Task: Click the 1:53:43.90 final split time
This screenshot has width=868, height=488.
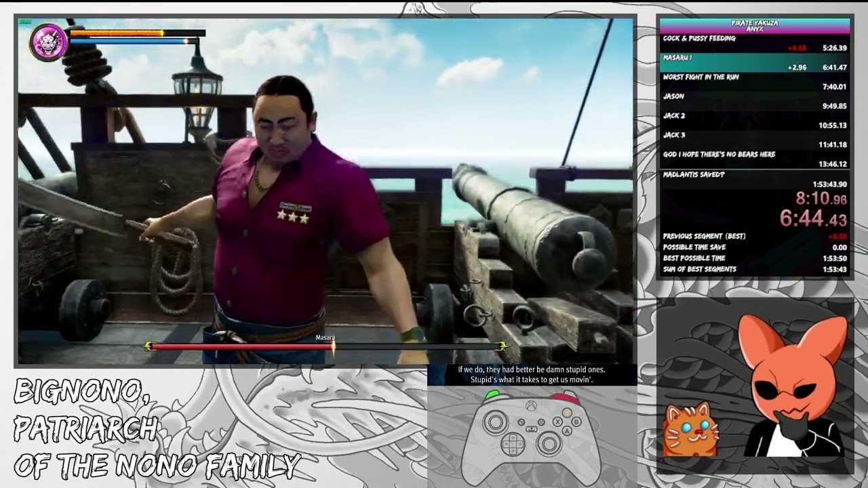Action: [829, 184]
